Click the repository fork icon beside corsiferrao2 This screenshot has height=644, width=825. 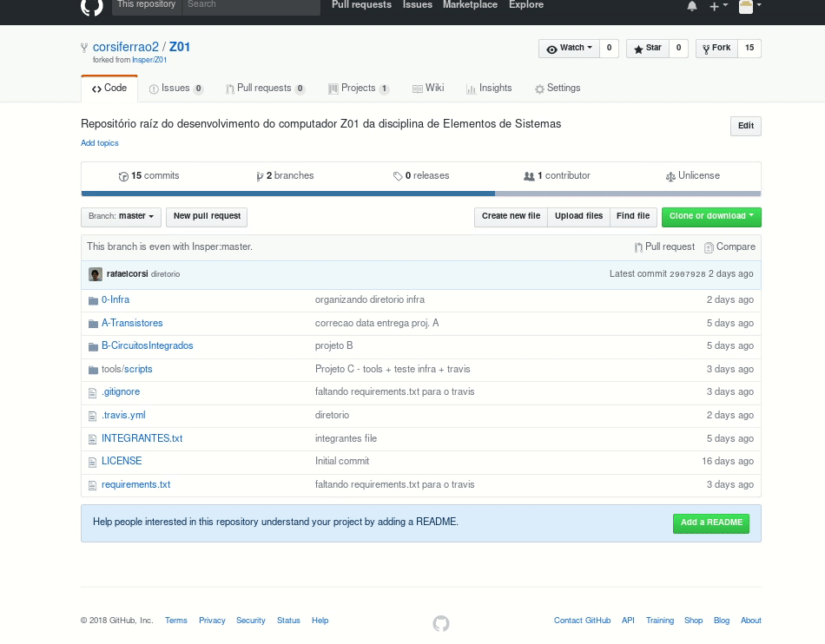tap(84, 48)
